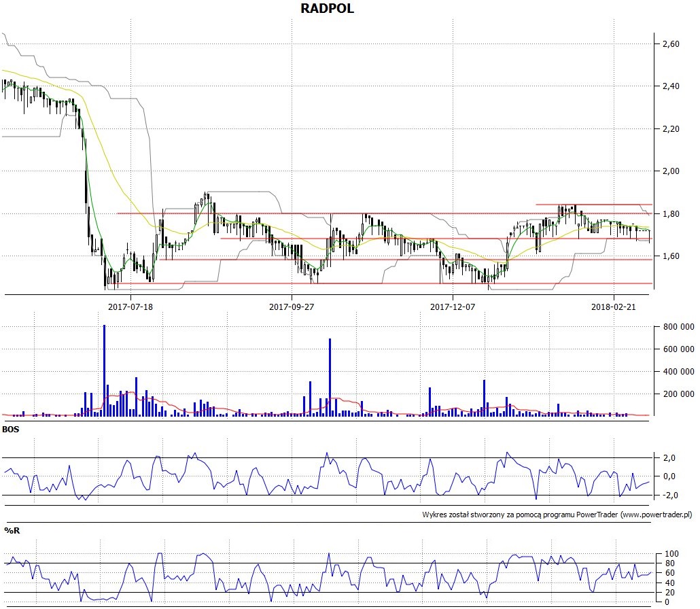This screenshot has width=700, height=609.
Task: Click the BOS -2,0 axis value
Action: [670, 495]
